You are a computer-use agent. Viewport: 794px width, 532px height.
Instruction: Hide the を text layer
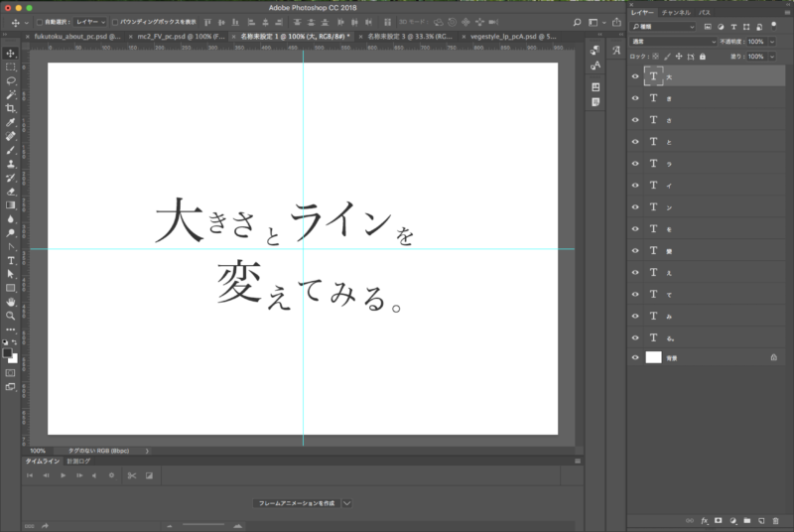click(x=635, y=229)
